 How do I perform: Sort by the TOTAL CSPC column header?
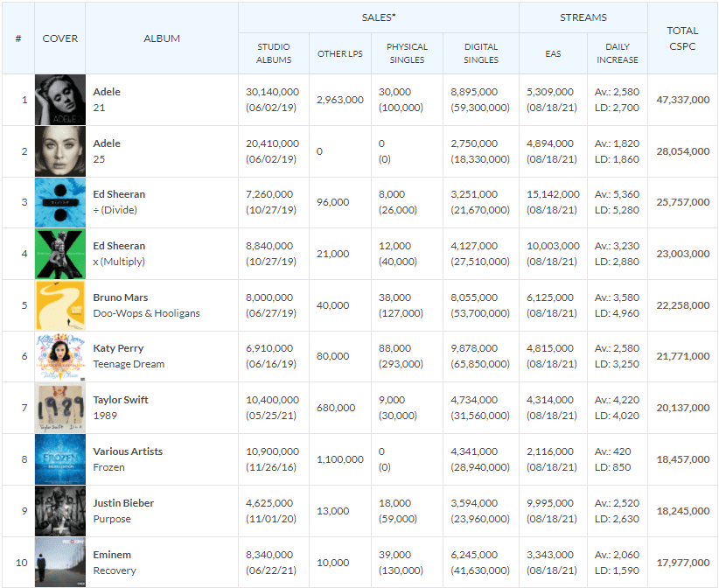[x=682, y=38]
